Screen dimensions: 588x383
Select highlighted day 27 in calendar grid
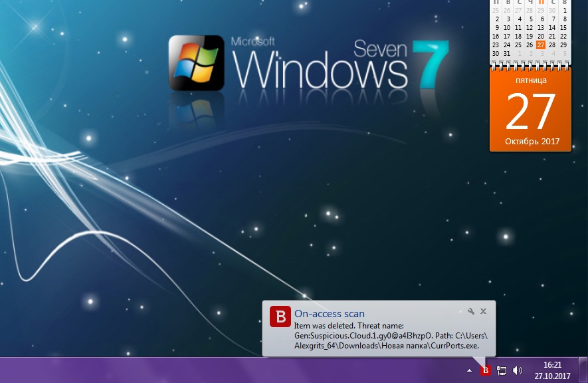[540, 45]
